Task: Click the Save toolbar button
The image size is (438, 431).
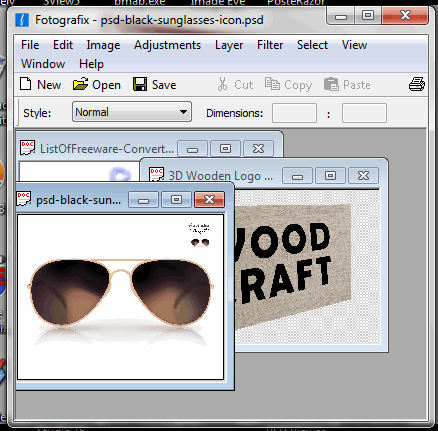Action: [154, 85]
